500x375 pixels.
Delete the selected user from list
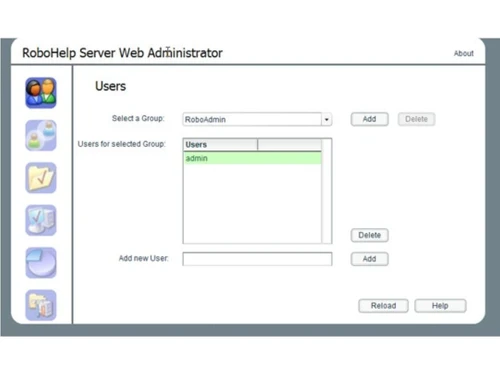pyautogui.click(x=369, y=235)
